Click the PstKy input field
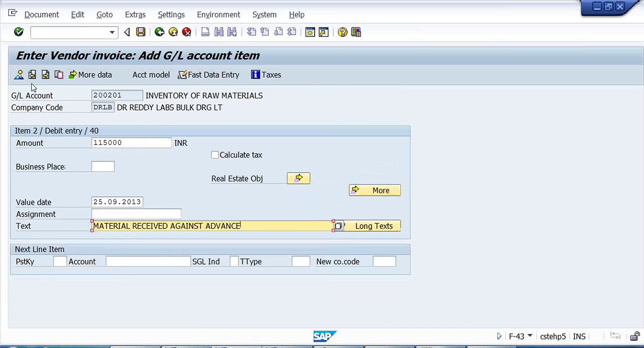The height and width of the screenshot is (348, 644). [60, 261]
